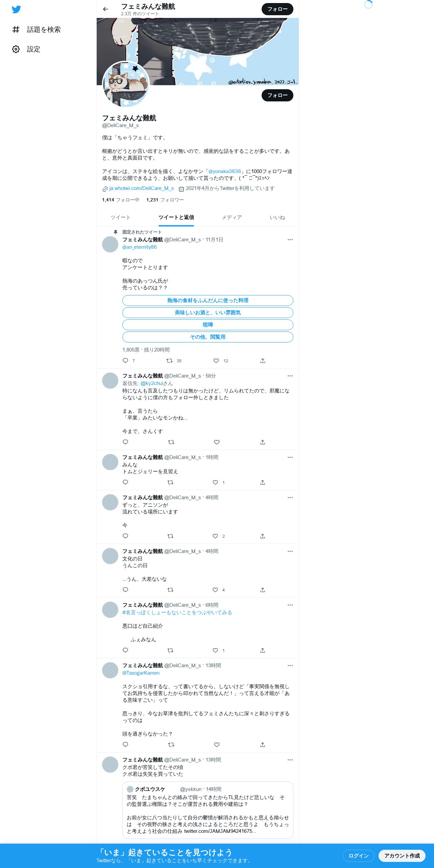Expand options for the クボ君 quote tweet
The width and height of the screenshot is (434, 868).
pyautogui.click(x=290, y=760)
